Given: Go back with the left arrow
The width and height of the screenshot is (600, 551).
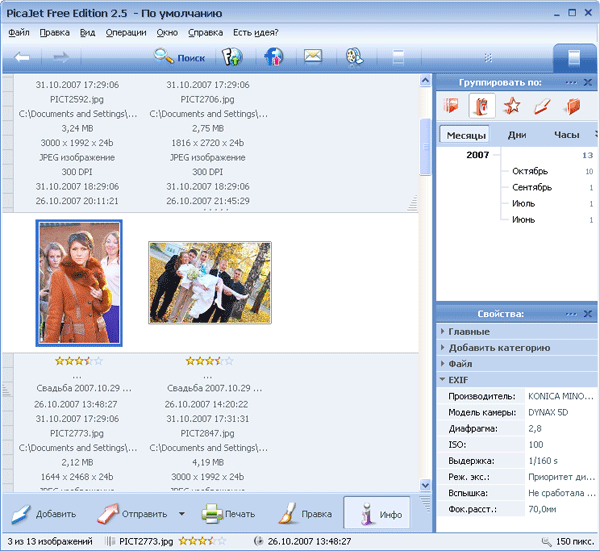Looking at the screenshot, I should [x=22, y=58].
